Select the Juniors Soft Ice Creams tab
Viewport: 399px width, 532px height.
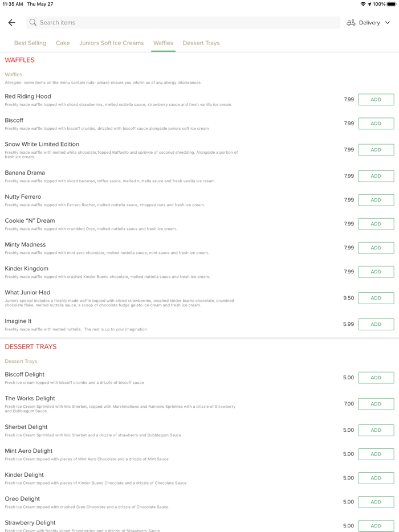pos(111,43)
